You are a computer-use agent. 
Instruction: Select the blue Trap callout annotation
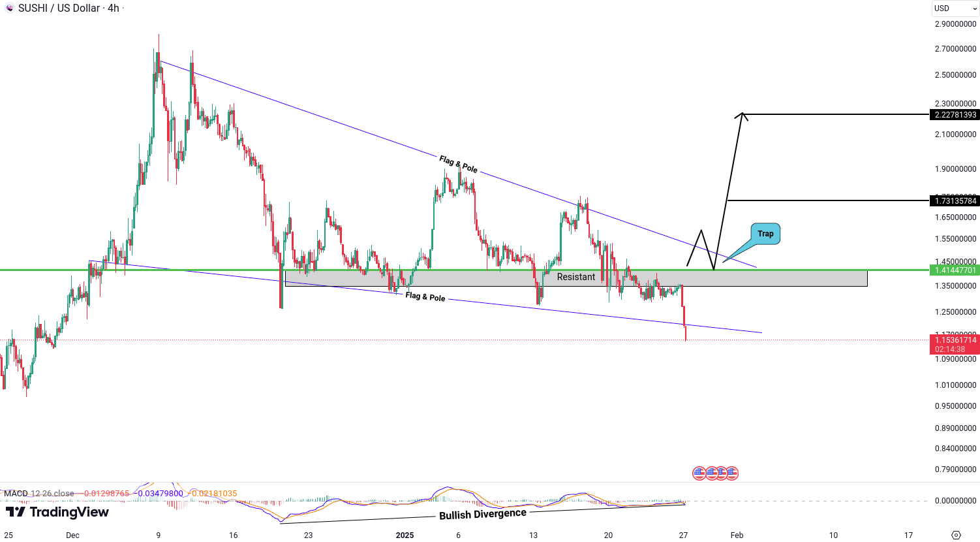tap(765, 234)
